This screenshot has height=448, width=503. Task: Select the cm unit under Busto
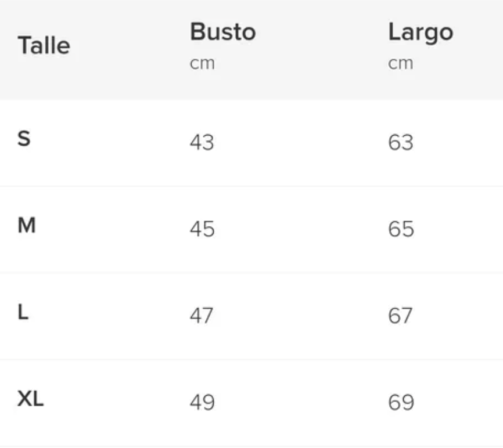[x=202, y=63]
